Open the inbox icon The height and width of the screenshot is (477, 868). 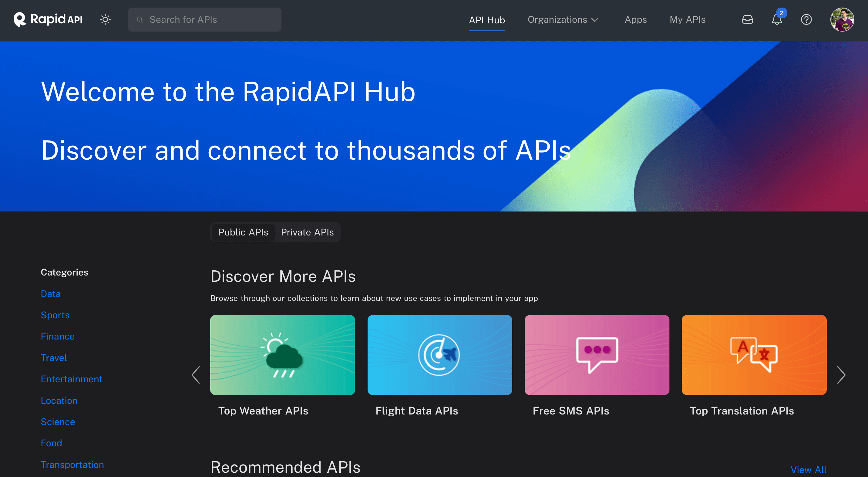tap(747, 19)
